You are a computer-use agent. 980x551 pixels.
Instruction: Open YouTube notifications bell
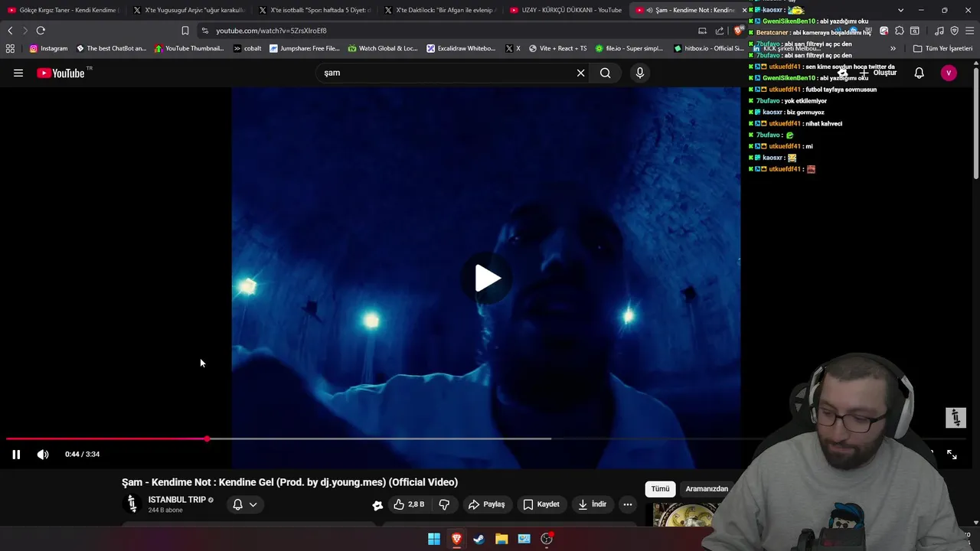tap(919, 73)
